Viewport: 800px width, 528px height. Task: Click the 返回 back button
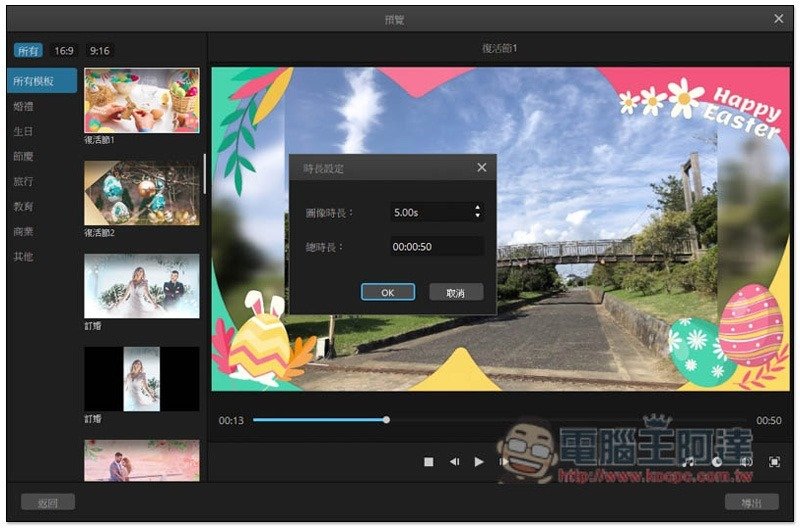(48, 502)
